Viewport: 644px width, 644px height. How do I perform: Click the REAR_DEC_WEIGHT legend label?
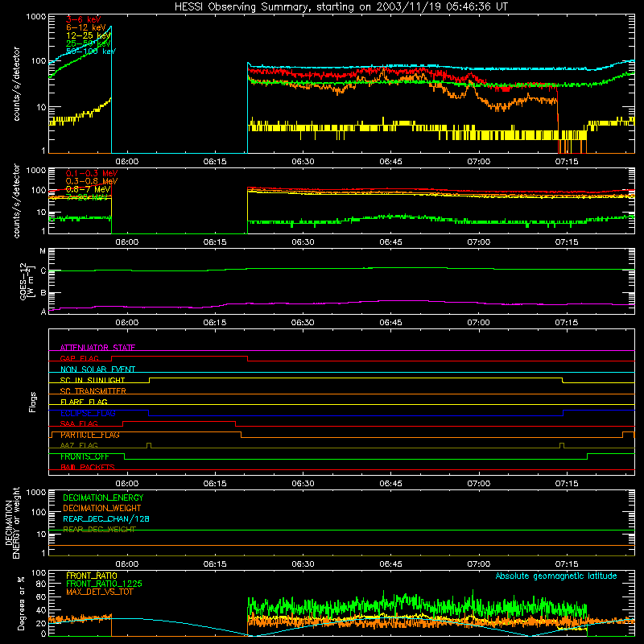point(99,529)
